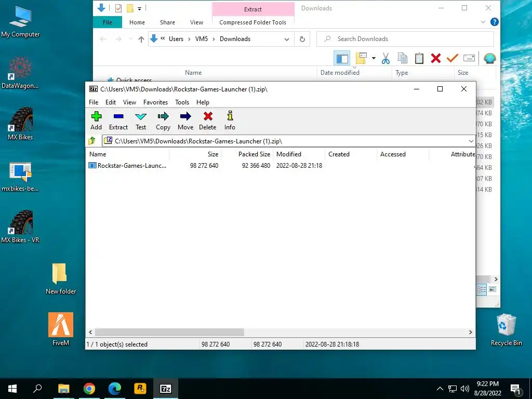The image size is (532, 399).
Task: Select the New folder desktop icon
Action: pos(61,278)
